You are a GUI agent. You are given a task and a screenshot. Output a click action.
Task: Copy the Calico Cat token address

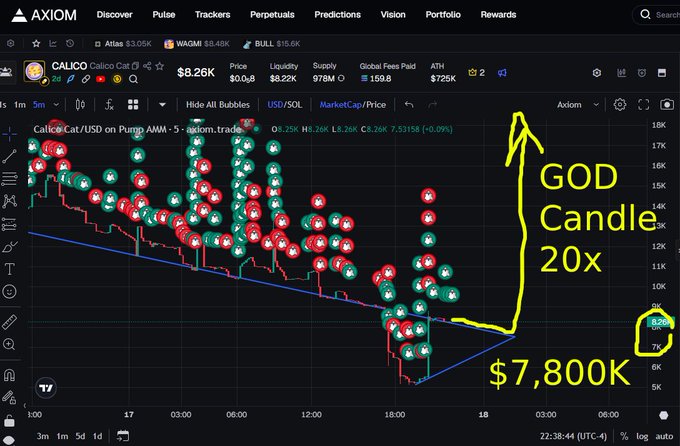[135, 66]
